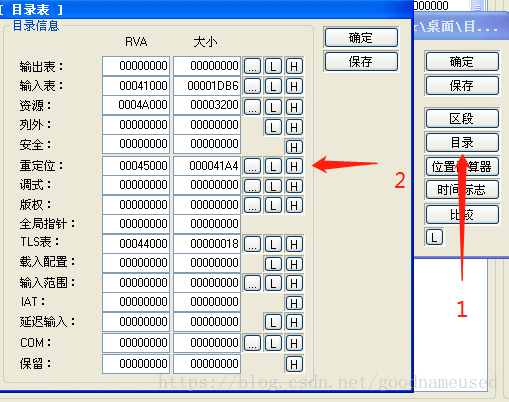This screenshot has width=509, height=402.
Task: Open the '...' browse button for 输入表
Action: coord(252,86)
